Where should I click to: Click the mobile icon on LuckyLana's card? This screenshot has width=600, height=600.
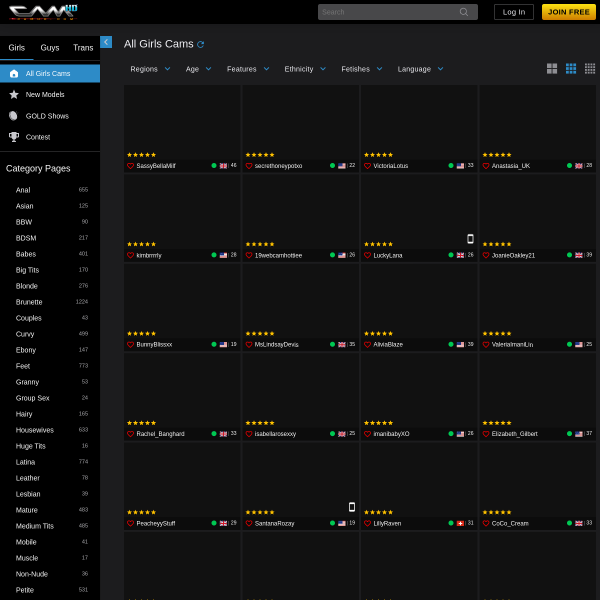click(470, 239)
